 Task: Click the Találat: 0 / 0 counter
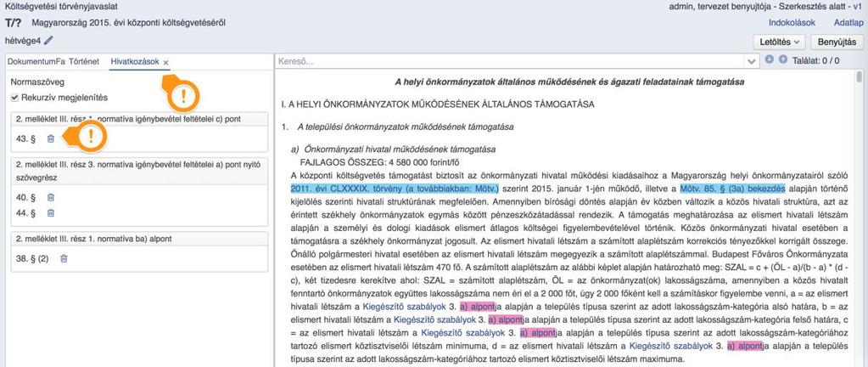point(816,60)
